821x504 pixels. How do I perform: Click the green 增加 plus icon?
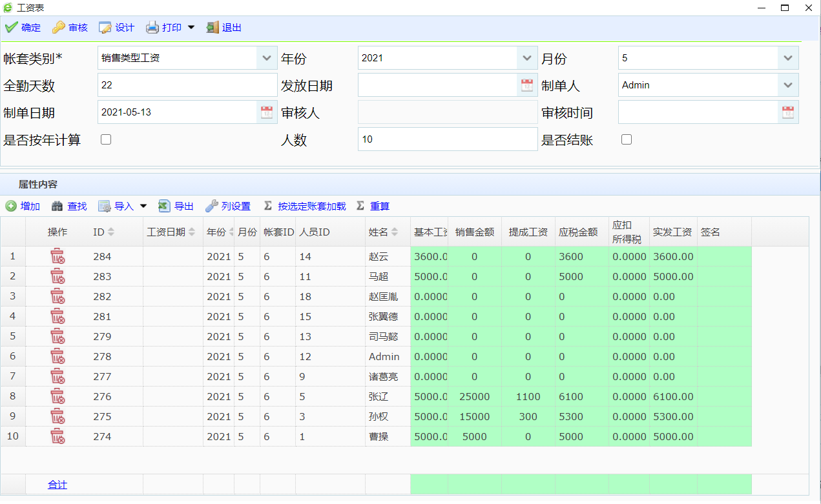point(11,207)
